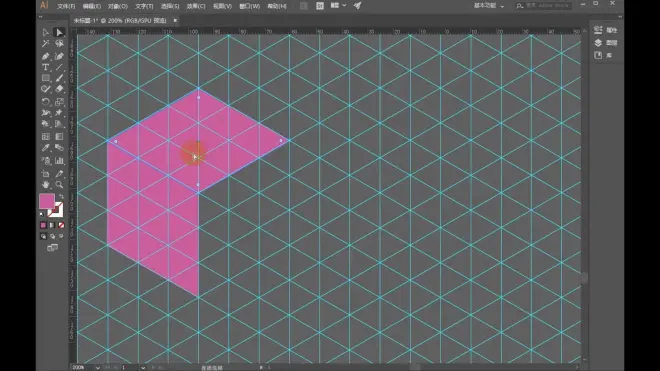660x371 pixels.
Task: Open the 基本功能 workspace switcher dropdown
Action: [489, 6]
